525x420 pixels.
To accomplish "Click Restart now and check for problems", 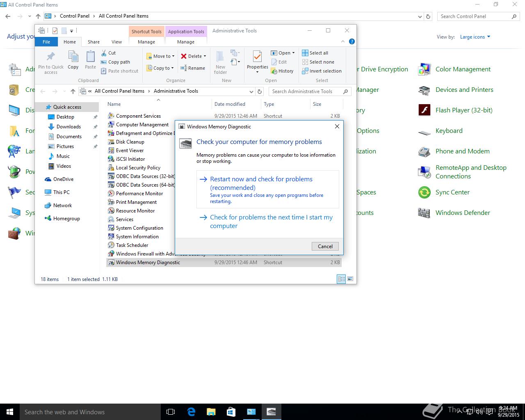I will click(x=268, y=189).
